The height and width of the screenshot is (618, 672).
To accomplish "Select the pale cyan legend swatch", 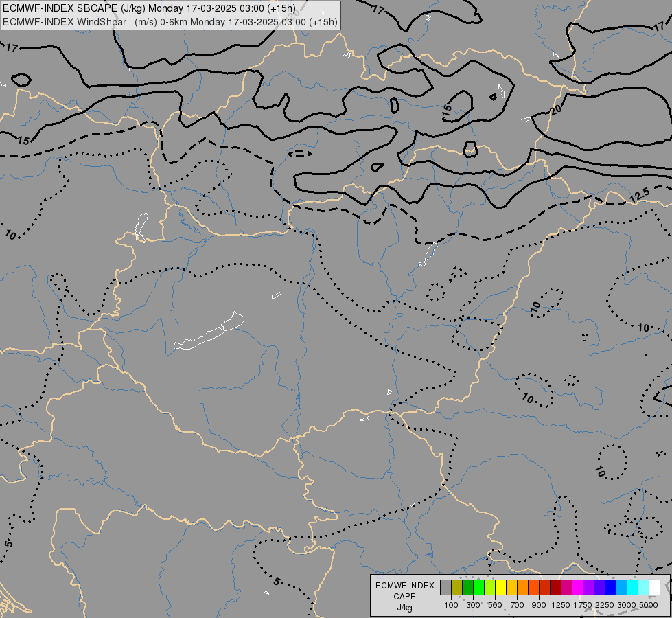I will (644, 588).
